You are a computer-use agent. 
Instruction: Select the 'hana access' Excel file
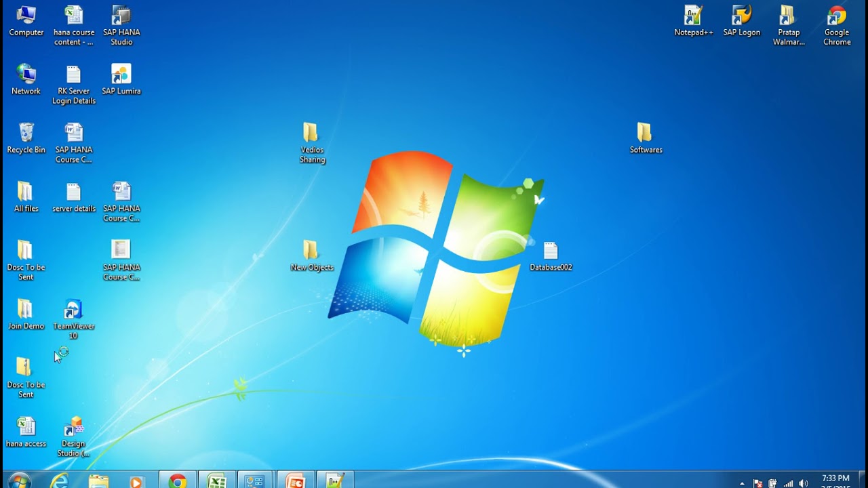26,432
